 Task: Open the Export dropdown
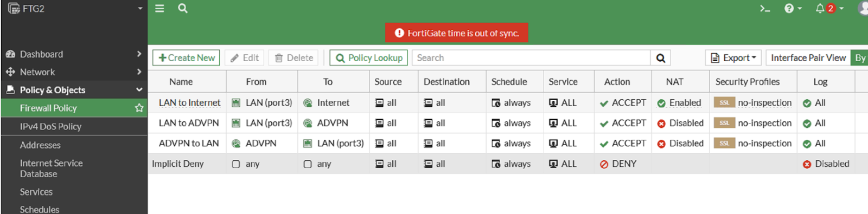(733, 58)
